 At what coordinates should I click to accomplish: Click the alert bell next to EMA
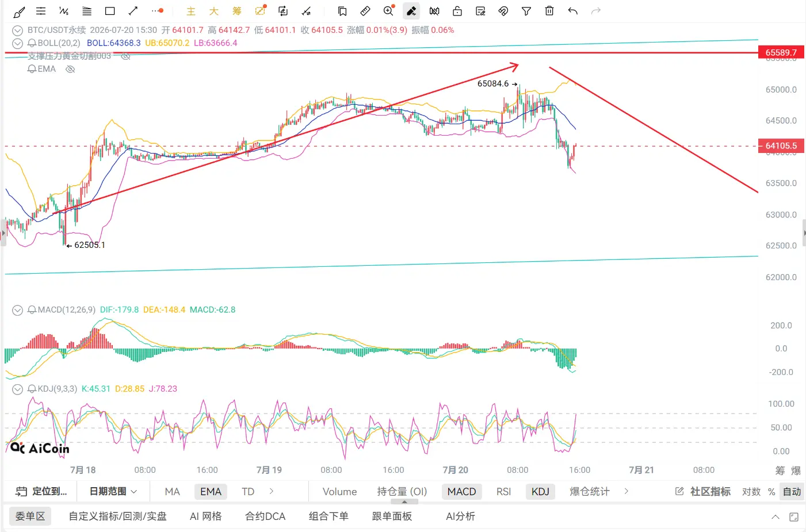pos(32,69)
